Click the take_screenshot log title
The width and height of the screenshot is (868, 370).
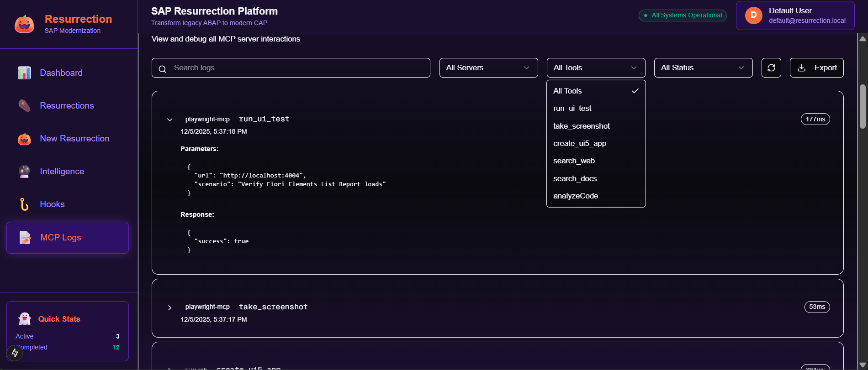(273, 307)
